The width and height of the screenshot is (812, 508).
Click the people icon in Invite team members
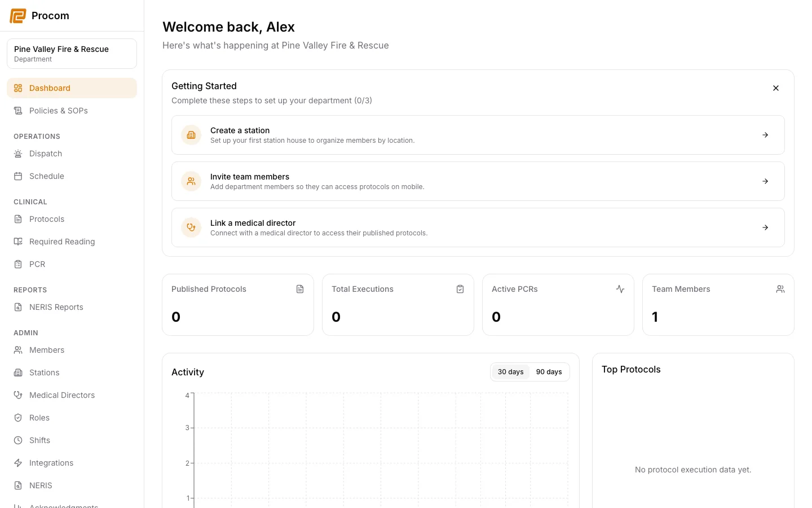pyautogui.click(x=191, y=181)
